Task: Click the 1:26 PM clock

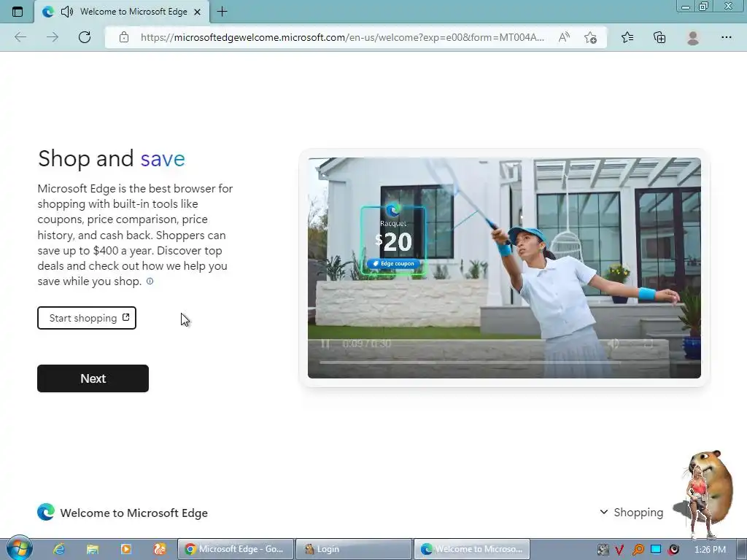Action: point(710,550)
